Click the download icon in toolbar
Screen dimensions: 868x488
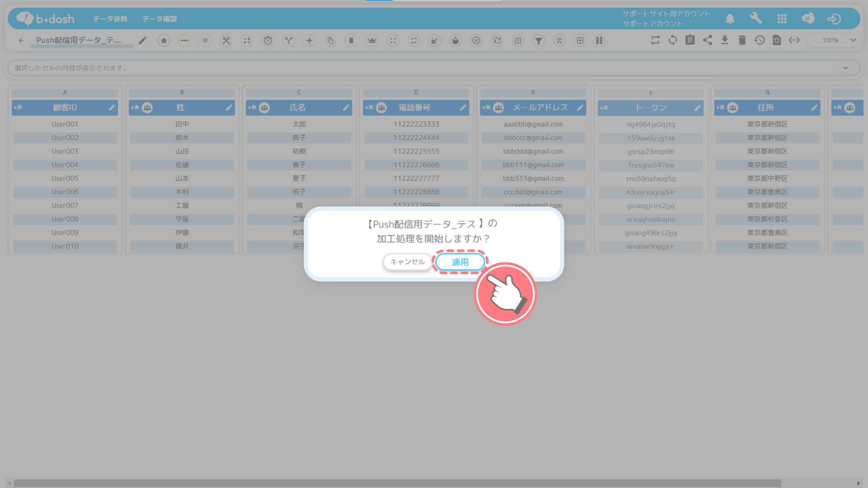(x=725, y=40)
